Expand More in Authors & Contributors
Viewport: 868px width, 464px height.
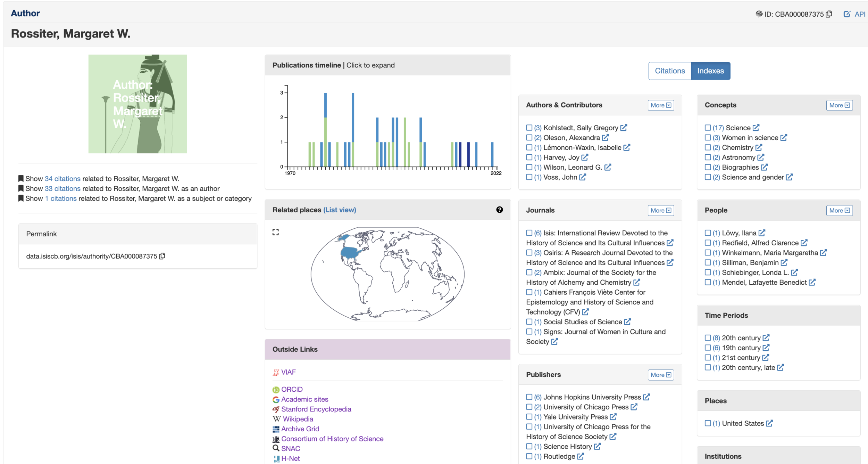[660, 105]
